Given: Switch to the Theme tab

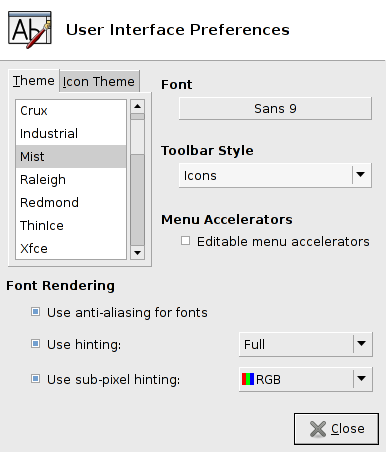Looking at the screenshot, I should coord(34,81).
